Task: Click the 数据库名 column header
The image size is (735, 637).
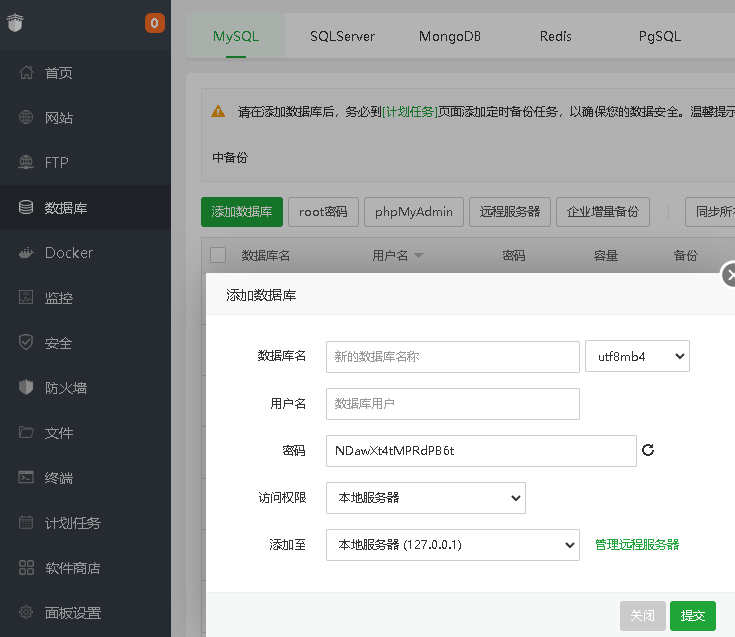Action: coord(266,255)
